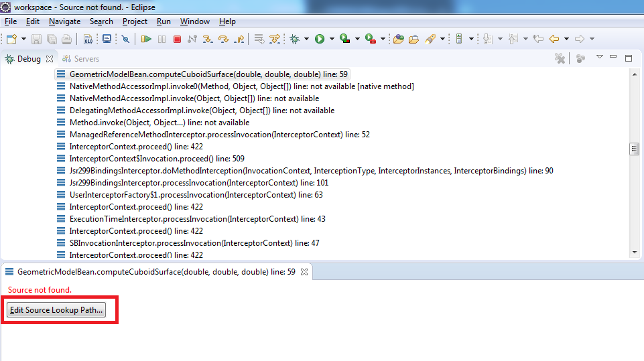Click the Debug view scrollbar thumb
This screenshot has width=644, height=361.
click(634, 149)
